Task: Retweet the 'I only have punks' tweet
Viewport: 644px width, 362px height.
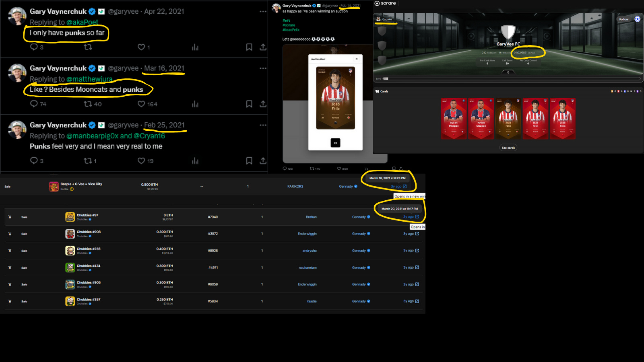Action: [88, 47]
